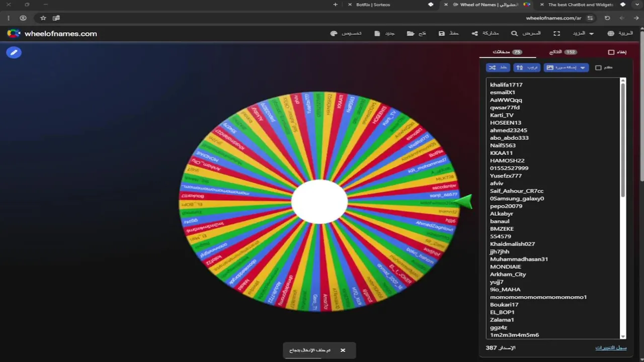Create a New (جديد) wheel

coord(385,33)
